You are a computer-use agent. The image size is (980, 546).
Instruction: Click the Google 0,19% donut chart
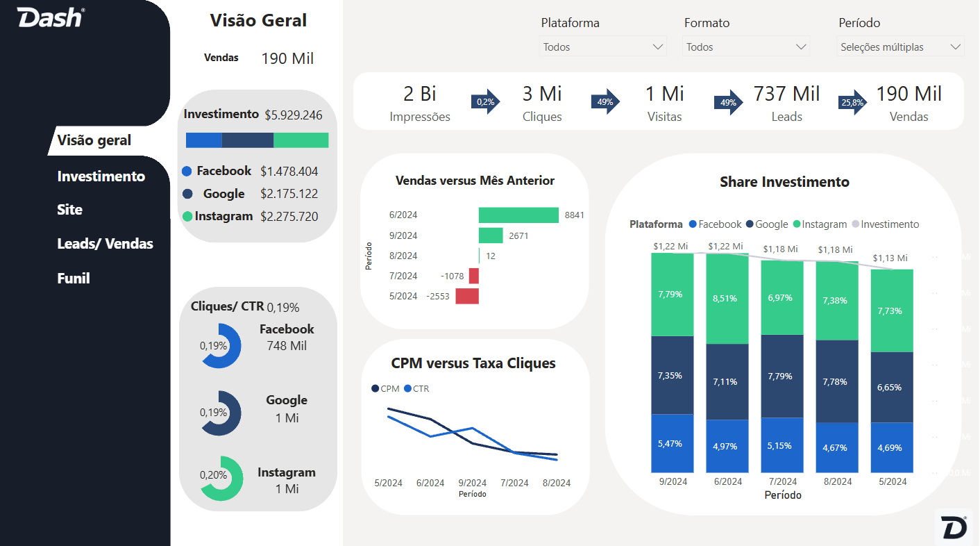(x=221, y=413)
